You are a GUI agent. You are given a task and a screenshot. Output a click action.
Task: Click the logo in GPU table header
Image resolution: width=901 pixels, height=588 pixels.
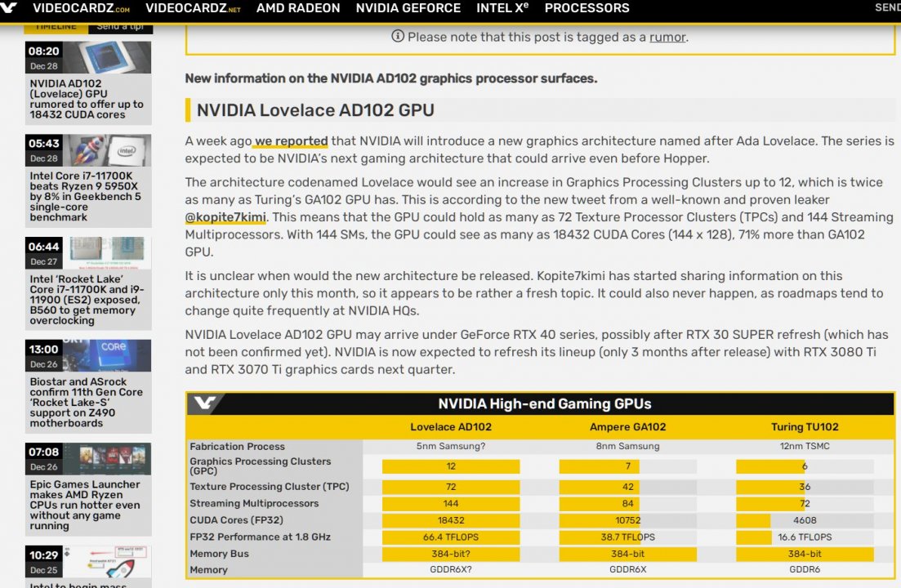[204, 404]
